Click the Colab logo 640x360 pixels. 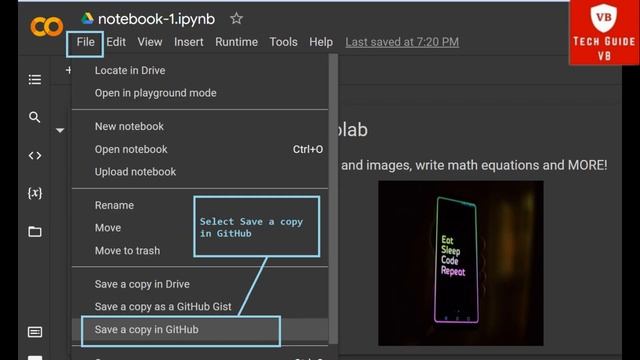point(47,27)
